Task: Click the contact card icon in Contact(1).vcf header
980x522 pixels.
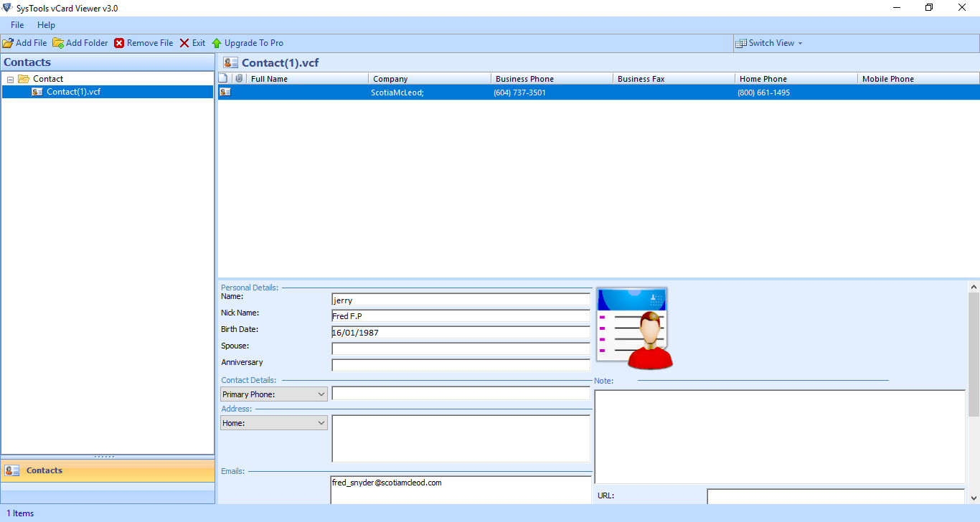Action: click(x=230, y=62)
